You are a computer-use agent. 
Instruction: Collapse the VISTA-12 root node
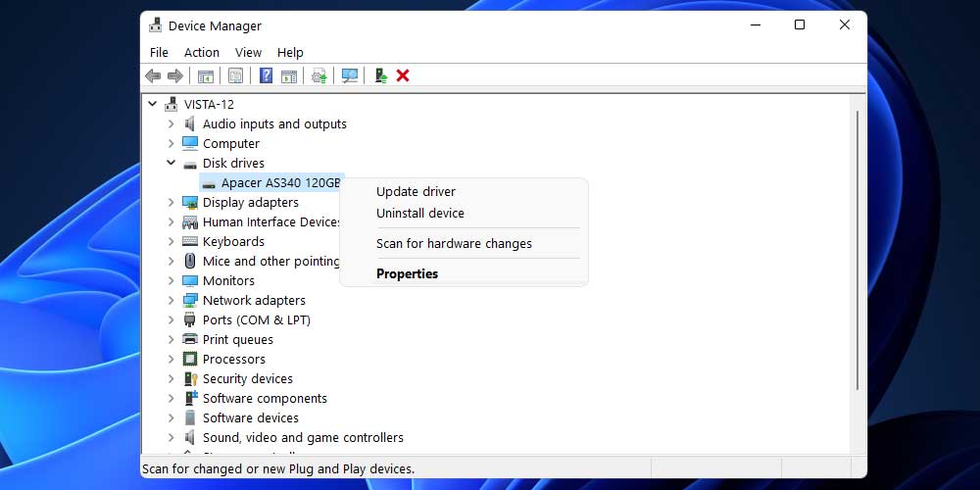pyautogui.click(x=153, y=104)
